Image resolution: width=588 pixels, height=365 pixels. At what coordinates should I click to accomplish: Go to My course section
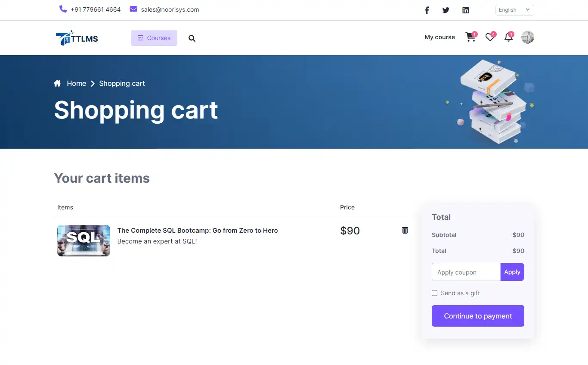point(439,37)
